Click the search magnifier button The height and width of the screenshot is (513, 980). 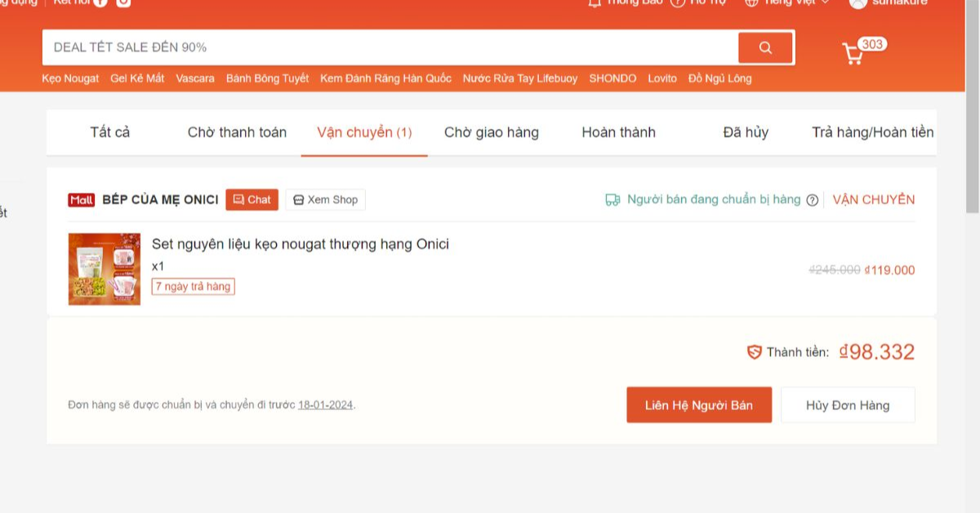[x=765, y=47]
